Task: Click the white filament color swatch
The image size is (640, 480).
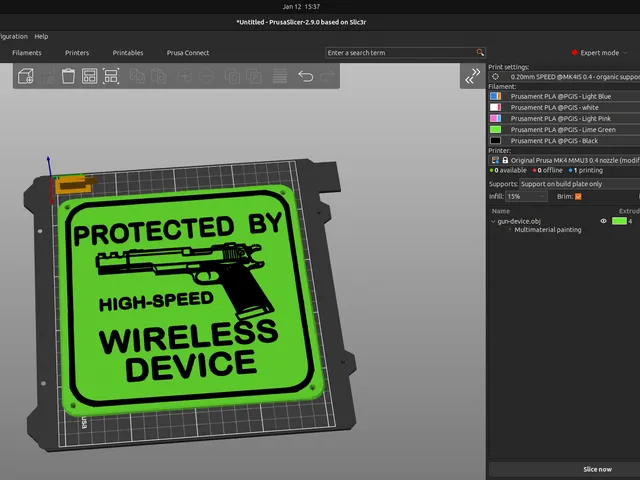Action: tap(495, 107)
